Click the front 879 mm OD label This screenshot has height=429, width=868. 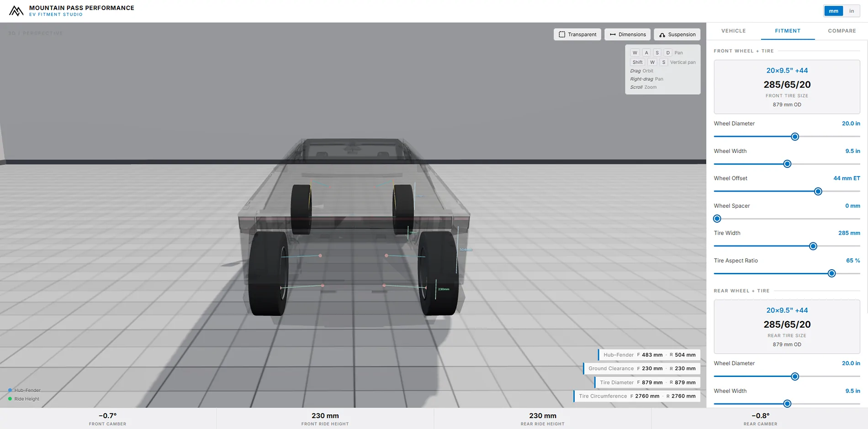point(787,105)
